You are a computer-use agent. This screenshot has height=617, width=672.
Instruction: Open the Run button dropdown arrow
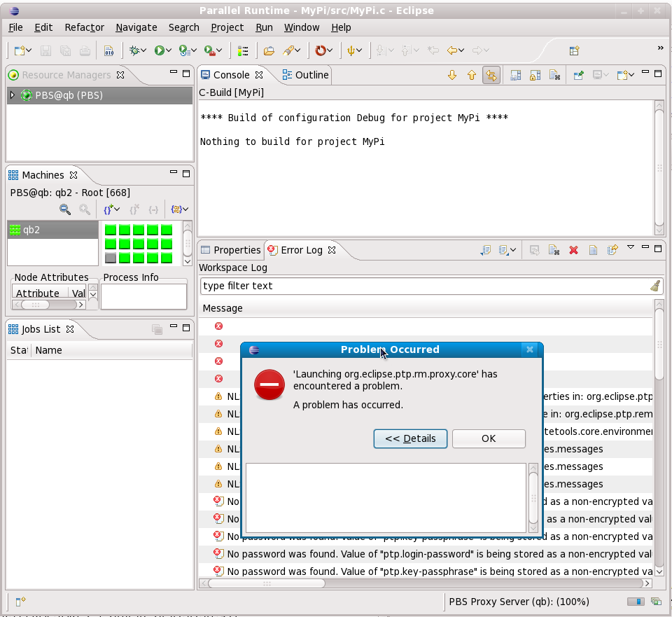coord(169,50)
